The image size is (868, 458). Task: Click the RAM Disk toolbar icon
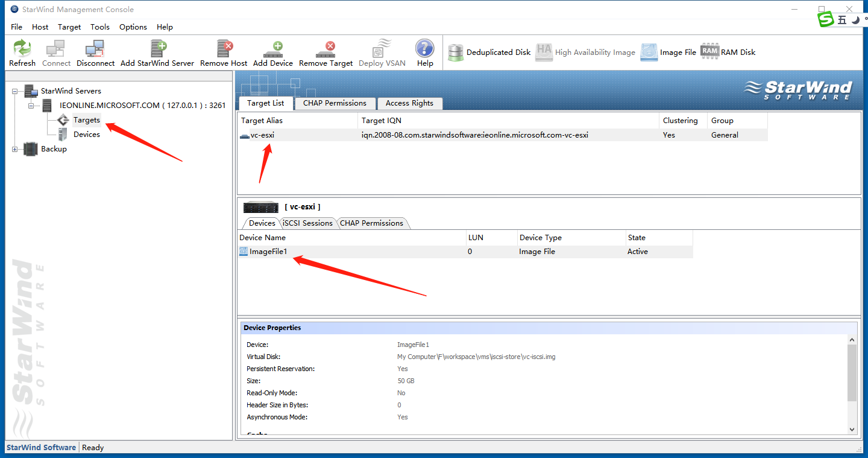tap(709, 51)
